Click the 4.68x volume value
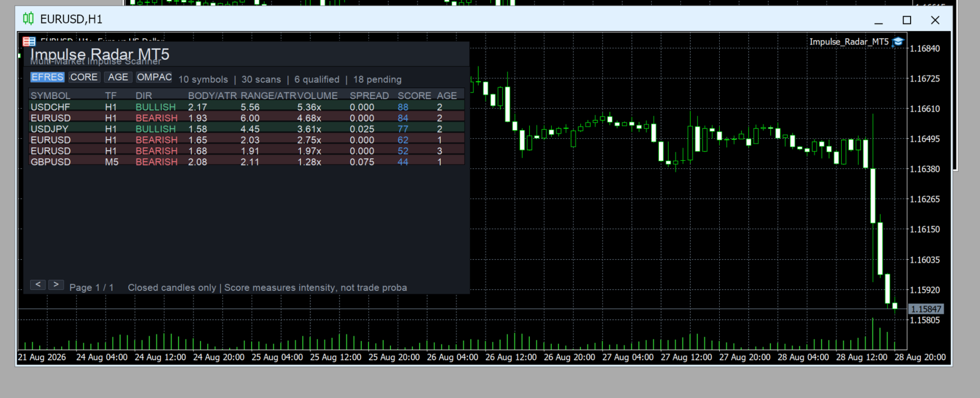 pyautogui.click(x=309, y=118)
